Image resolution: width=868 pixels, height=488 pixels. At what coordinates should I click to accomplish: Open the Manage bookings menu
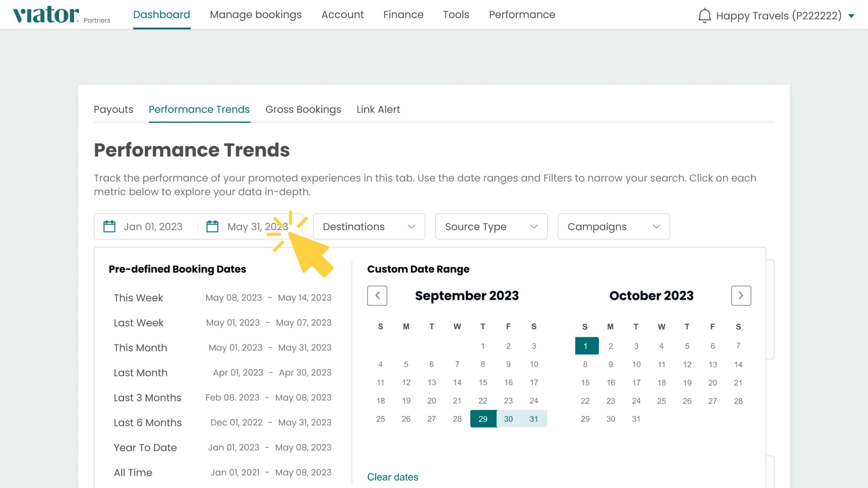pos(255,14)
